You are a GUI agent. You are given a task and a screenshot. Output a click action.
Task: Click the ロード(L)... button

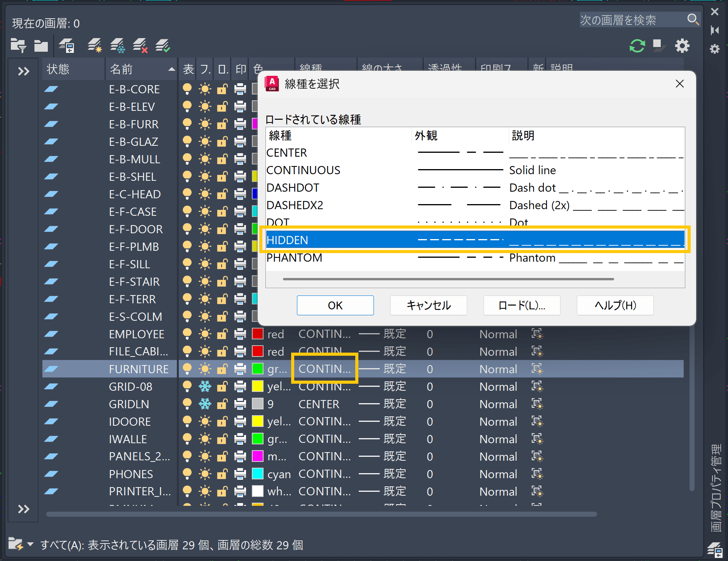click(522, 306)
